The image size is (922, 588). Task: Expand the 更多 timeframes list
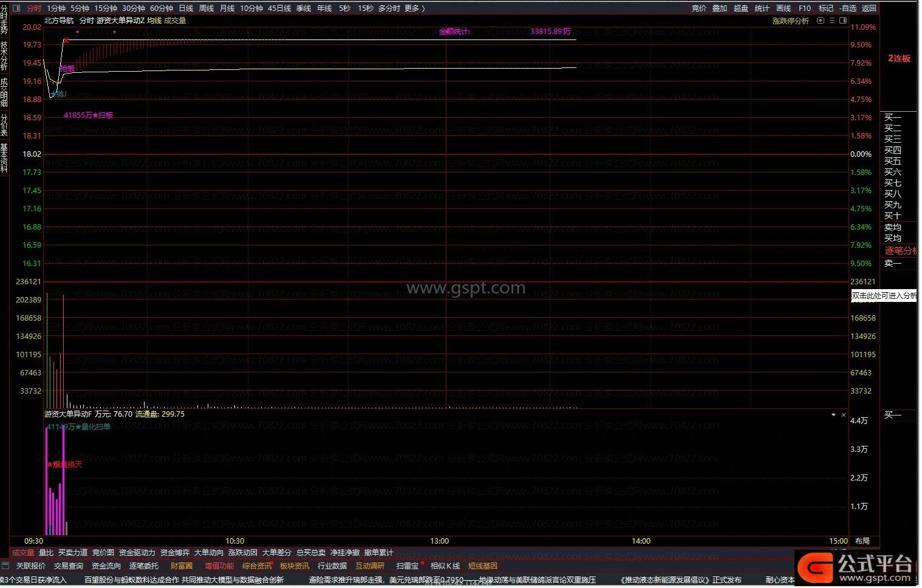point(414,8)
